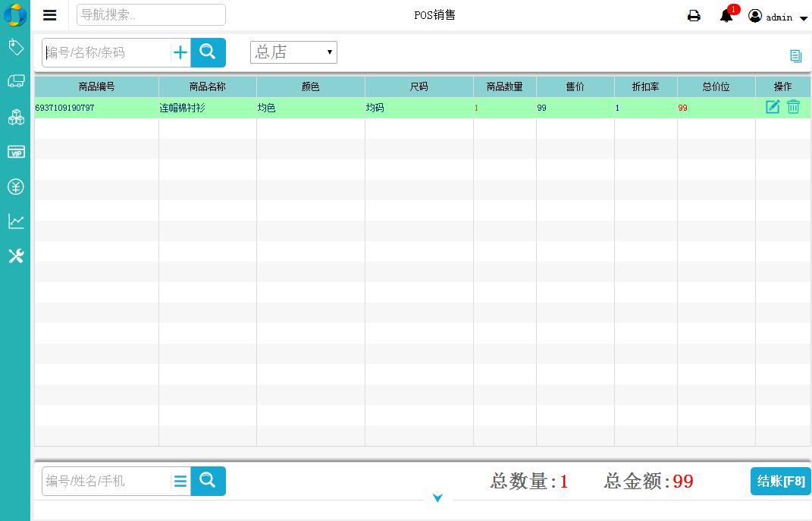Open the delivery truck sidebar module
The image size is (812, 521).
point(16,81)
